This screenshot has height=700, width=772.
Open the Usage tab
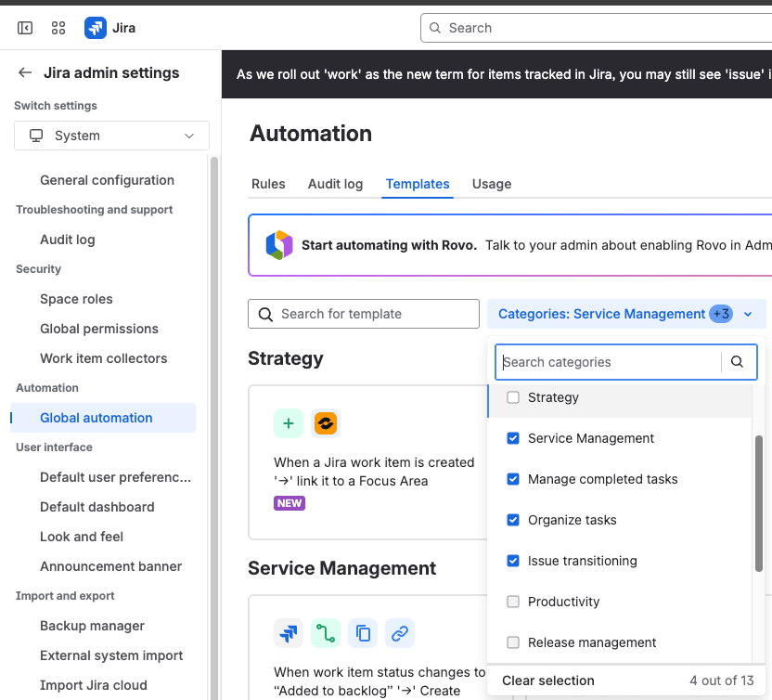click(492, 184)
